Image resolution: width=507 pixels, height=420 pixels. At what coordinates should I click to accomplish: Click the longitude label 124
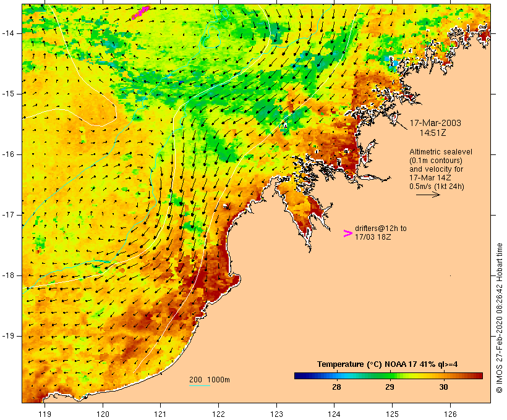(334, 414)
